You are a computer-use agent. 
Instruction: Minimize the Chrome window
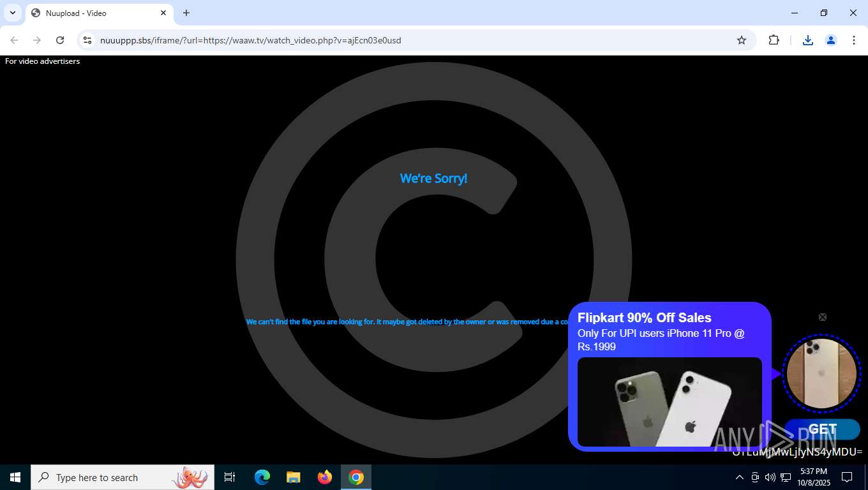point(795,13)
